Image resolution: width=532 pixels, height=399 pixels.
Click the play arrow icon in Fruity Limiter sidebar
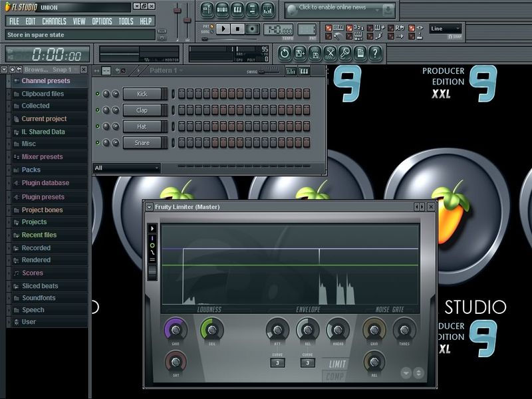click(x=152, y=228)
